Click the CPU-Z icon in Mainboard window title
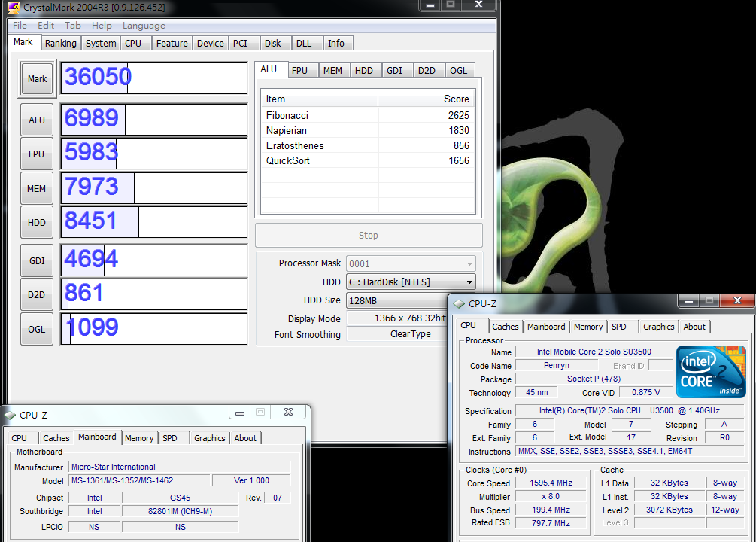 [10, 415]
